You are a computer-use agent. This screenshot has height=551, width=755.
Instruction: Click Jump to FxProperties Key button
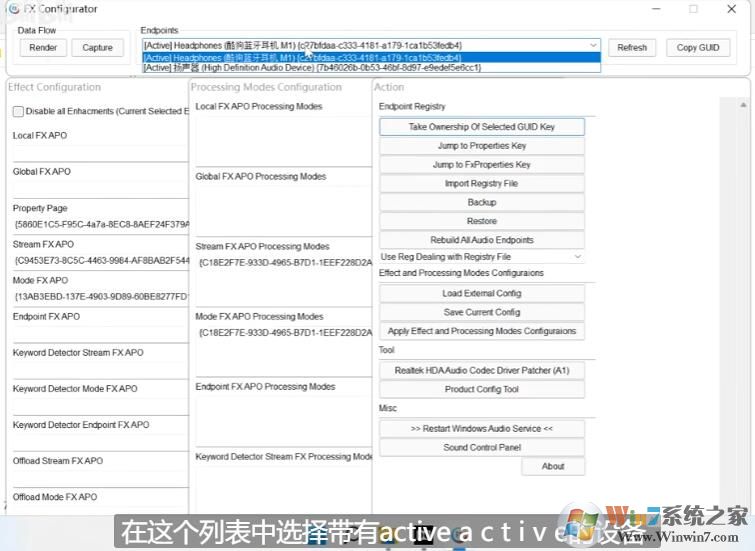[482, 165]
